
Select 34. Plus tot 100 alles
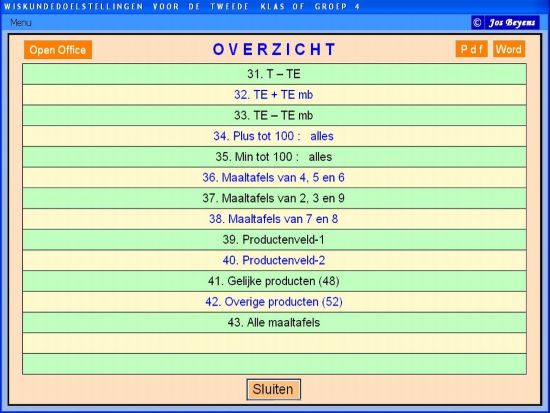(274, 136)
